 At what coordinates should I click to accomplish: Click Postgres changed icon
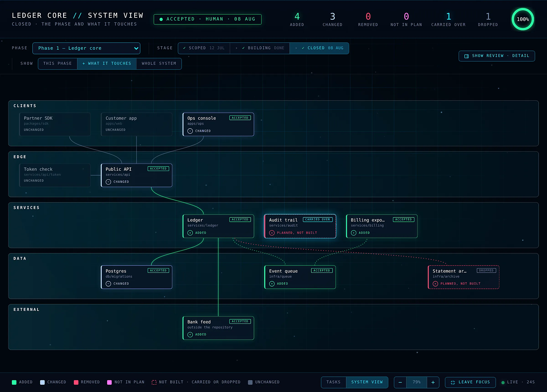[x=108, y=284]
